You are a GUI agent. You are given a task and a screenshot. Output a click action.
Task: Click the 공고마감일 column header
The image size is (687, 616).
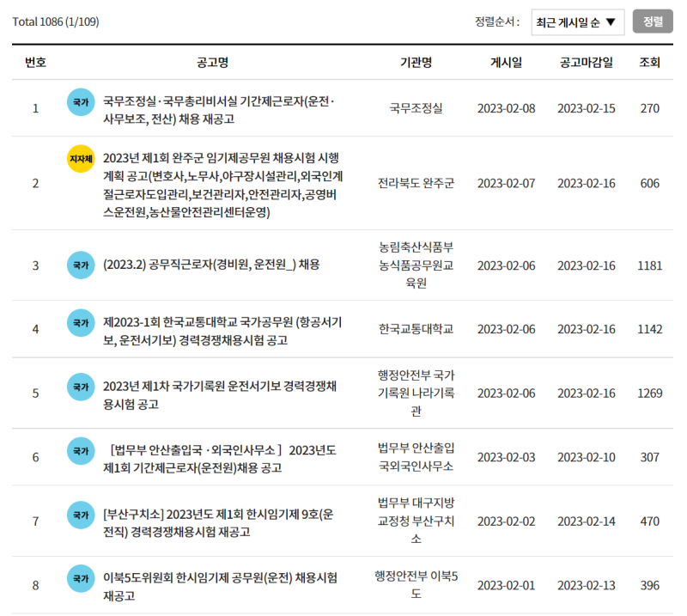click(x=587, y=63)
